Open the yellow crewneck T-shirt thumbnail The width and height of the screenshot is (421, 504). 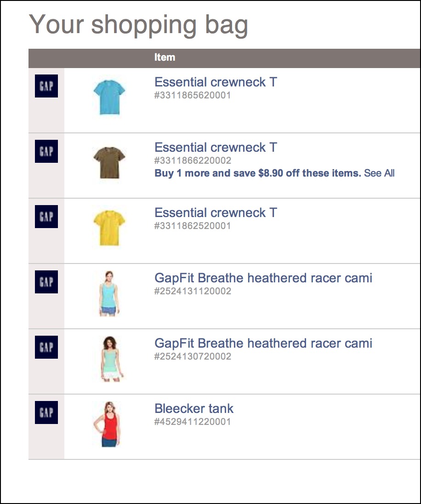coord(109,228)
